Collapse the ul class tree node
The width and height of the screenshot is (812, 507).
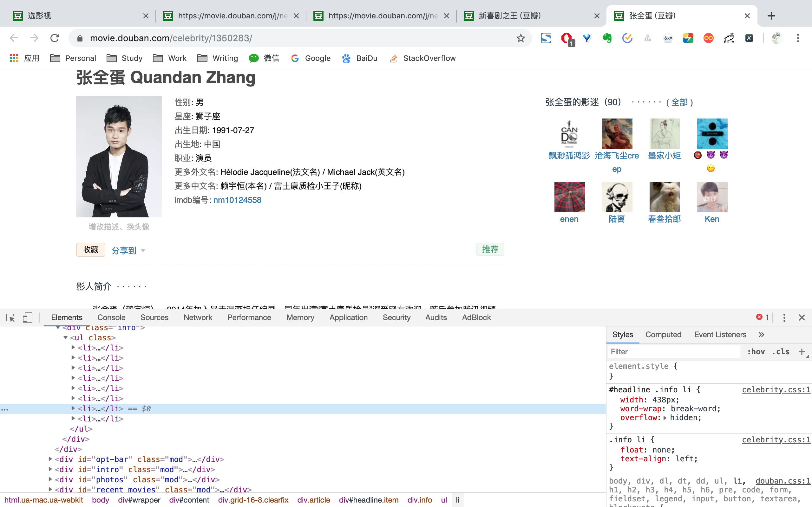pyautogui.click(x=65, y=338)
